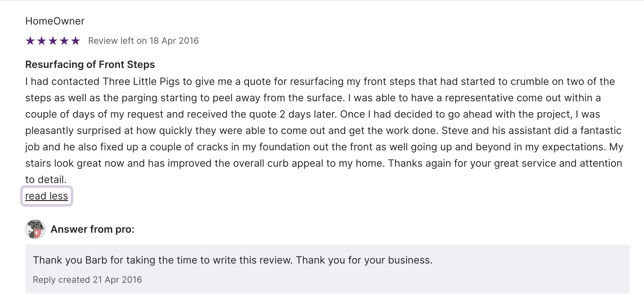Image resolution: width=644 pixels, height=295 pixels.
Task: Collapse the review with 'read less'
Action: (x=47, y=196)
